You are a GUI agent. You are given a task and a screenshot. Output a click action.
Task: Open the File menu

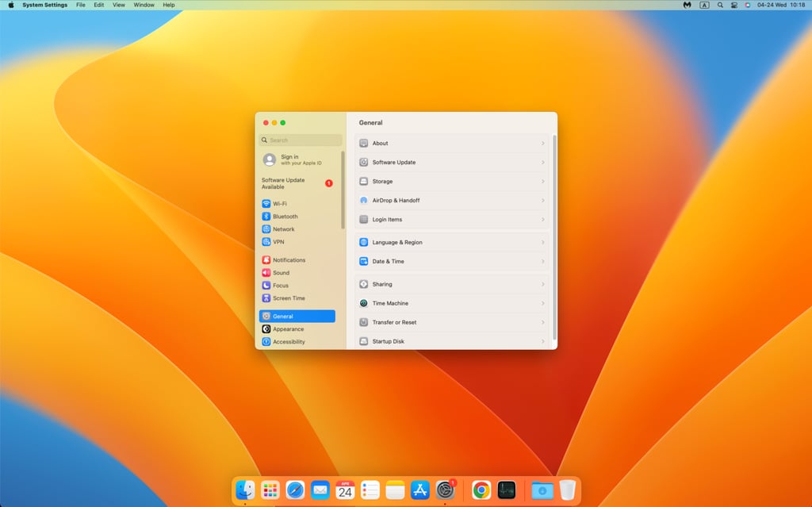[81, 5]
